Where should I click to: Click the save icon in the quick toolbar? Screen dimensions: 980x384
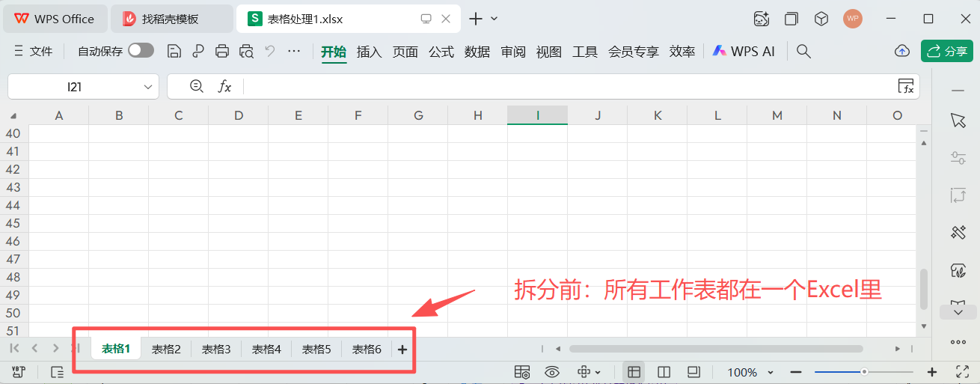[174, 51]
